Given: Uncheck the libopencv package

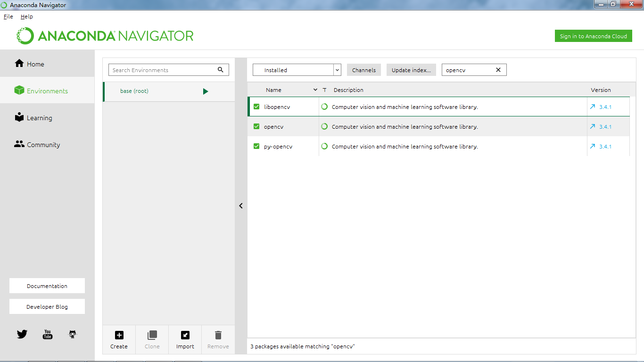Looking at the screenshot, I should tap(256, 107).
